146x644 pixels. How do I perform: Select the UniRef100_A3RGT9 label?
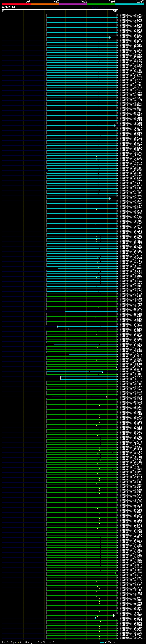[131, 575]
